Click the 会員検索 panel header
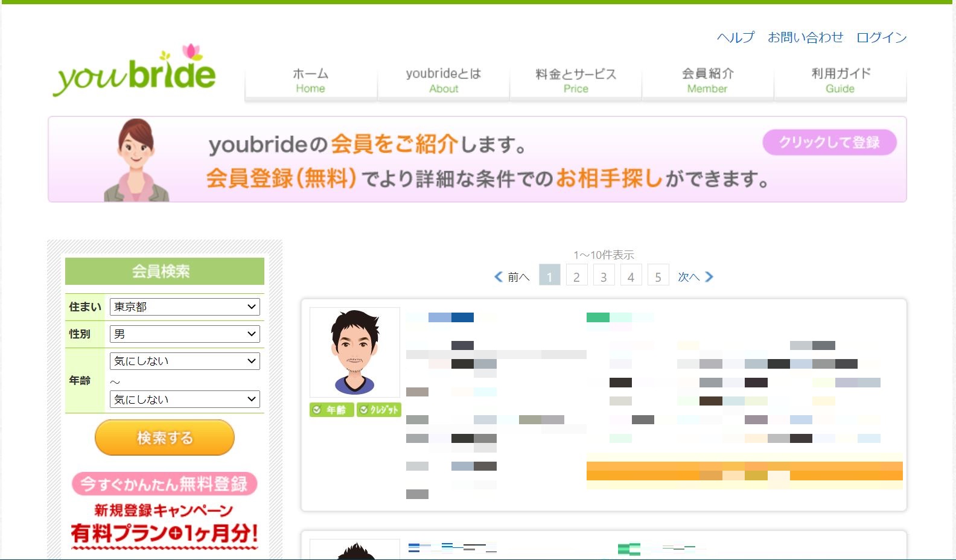The width and height of the screenshot is (956, 560). coord(165,271)
